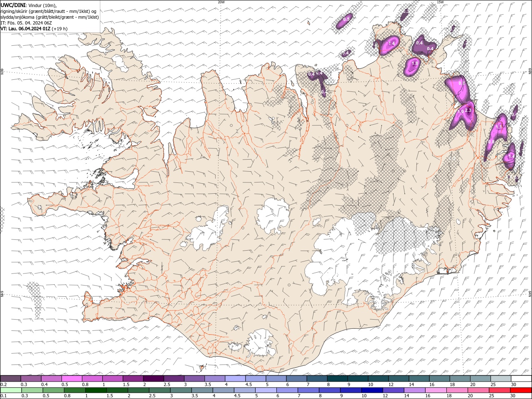Click the "0.2" label under the upper legend

(3, 384)
